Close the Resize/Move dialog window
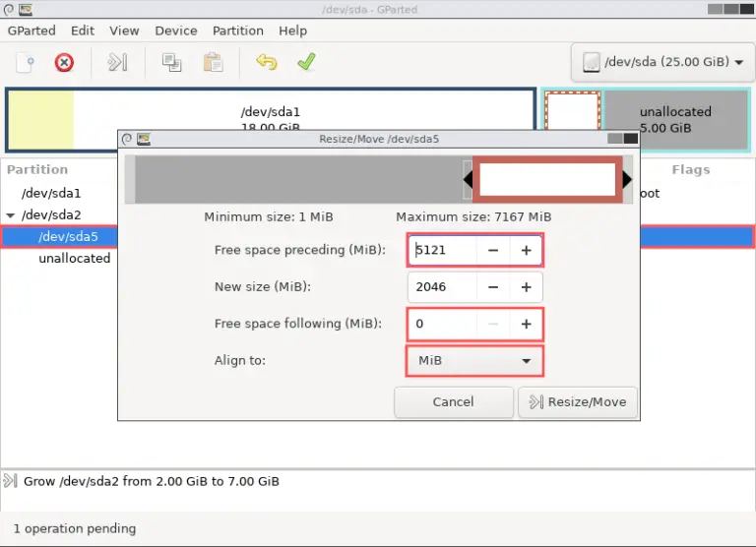The height and width of the screenshot is (547, 756). 631,140
